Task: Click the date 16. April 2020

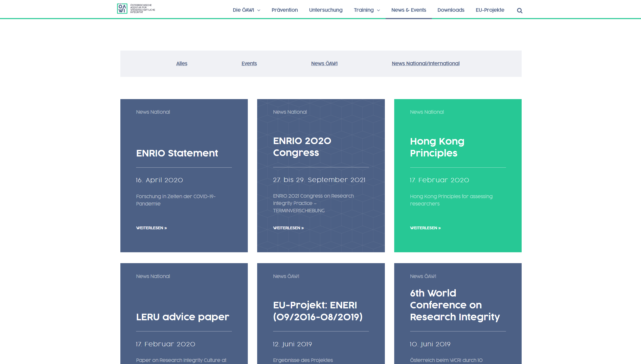Action: [x=159, y=180]
